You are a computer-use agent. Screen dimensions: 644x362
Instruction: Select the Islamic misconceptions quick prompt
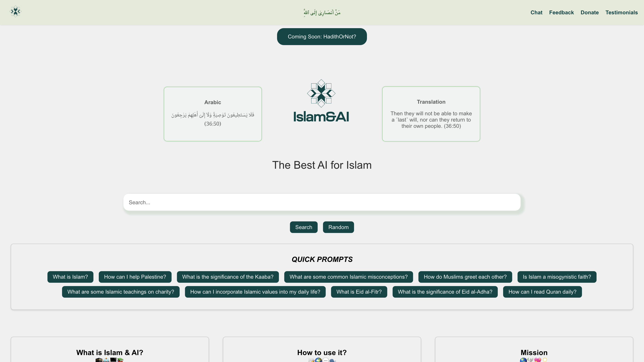tap(349, 277)
